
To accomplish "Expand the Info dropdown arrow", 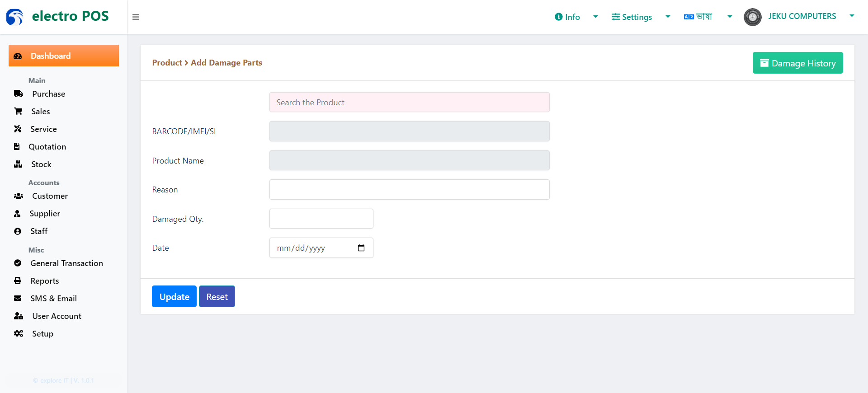I will (595, 17).
